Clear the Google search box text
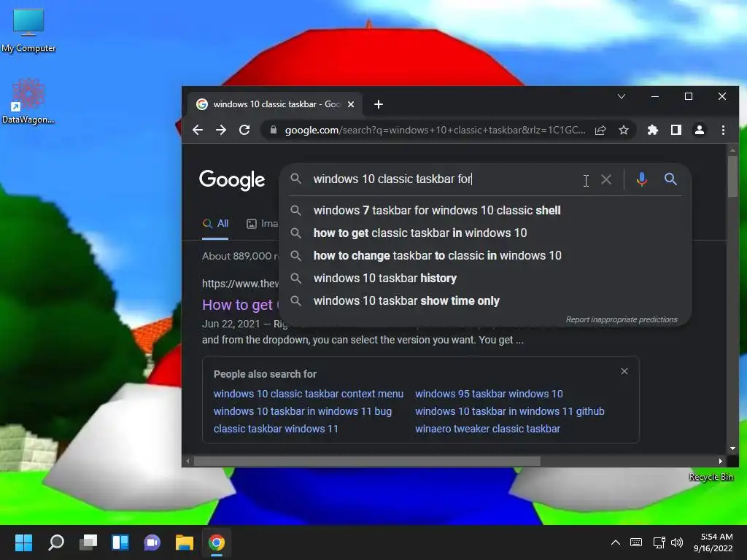The height and width of the screenshot is (560, 747). (x=606, y=179)
